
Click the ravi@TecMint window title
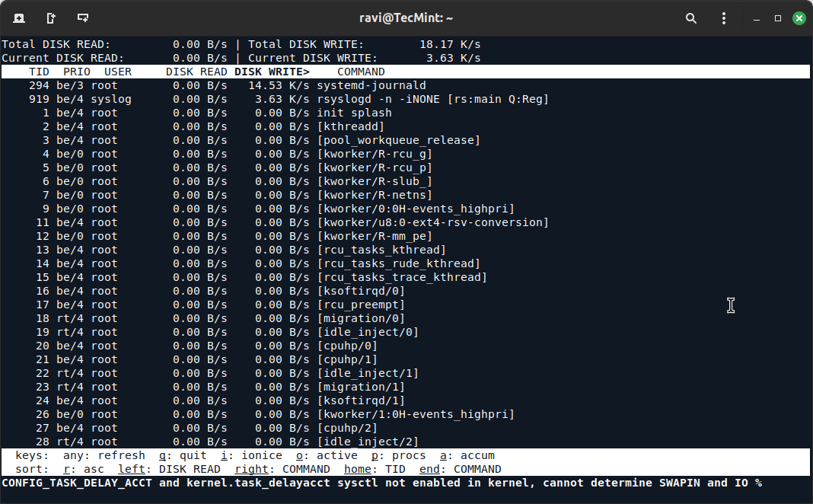(406, 18)
